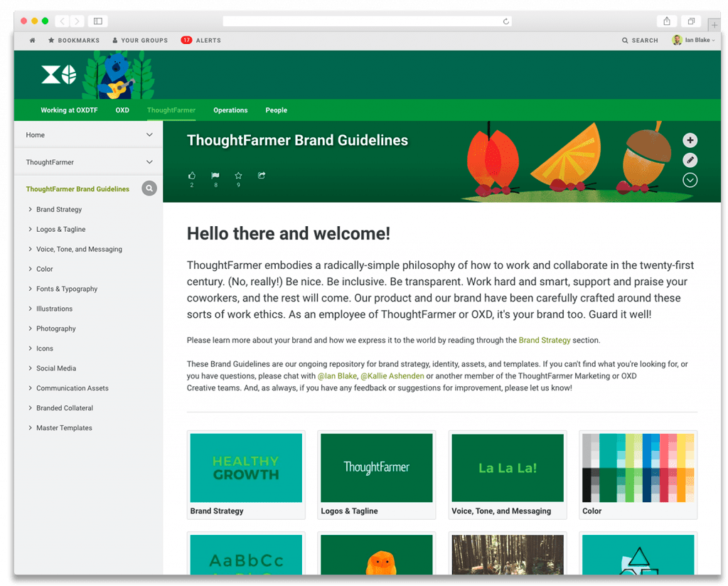The width and height of the screenshot is (728, 586).
Task: Click the @Kallie Ashenden mention link
Action: click(392, 375)
